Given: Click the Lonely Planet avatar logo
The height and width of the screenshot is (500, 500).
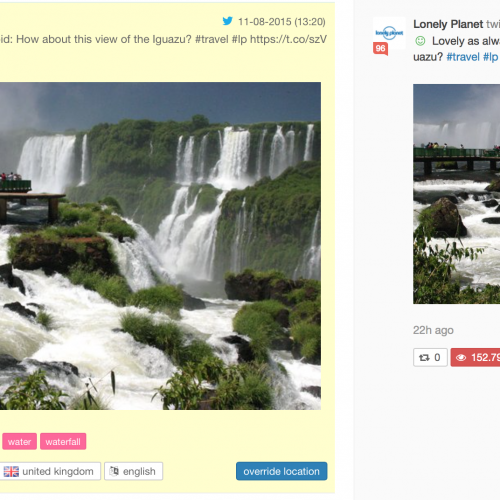Looking at the screenshot, I should pos(389,33).
